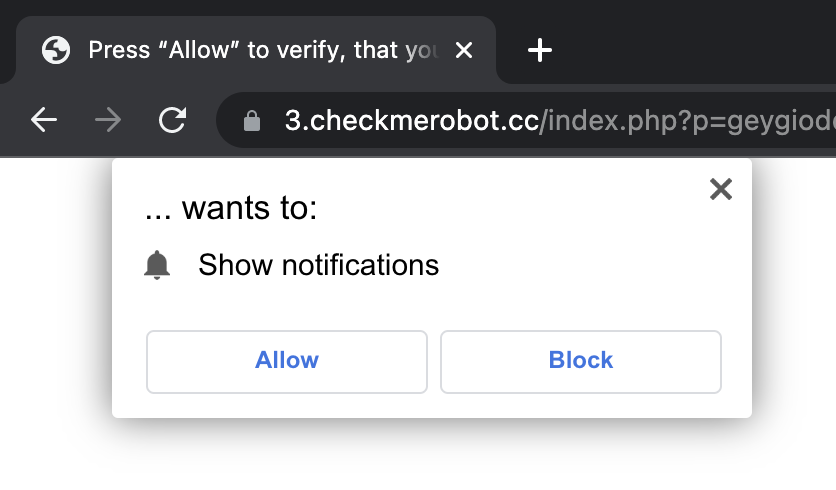
Task: Reload the current page
Action: coord(173,121)
